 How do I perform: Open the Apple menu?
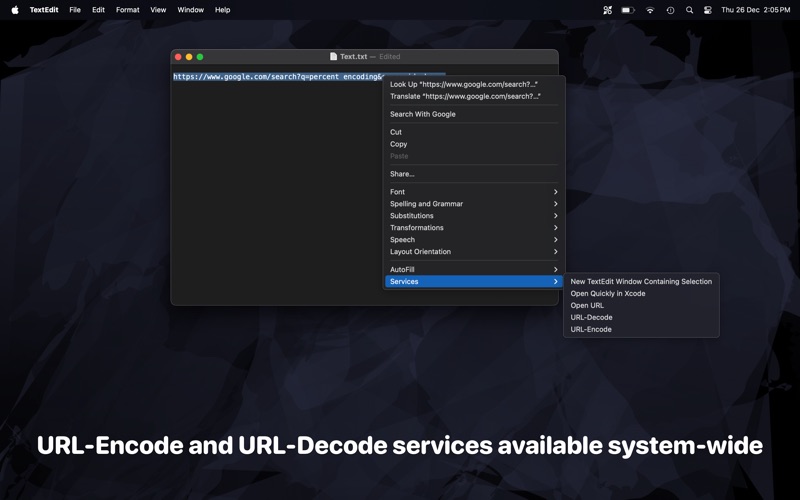[15, 10]
